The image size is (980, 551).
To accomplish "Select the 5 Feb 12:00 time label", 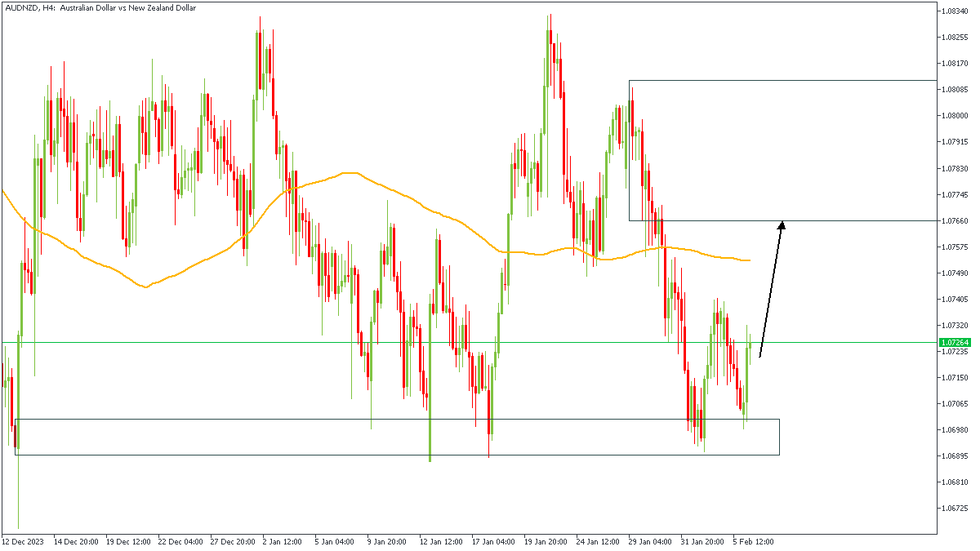I will point(755,540).
